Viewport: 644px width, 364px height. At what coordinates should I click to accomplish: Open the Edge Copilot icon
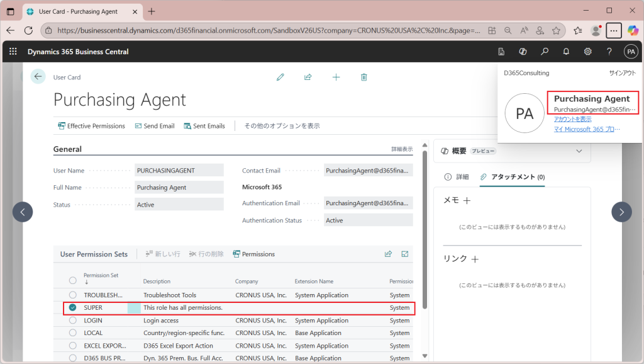633,30
